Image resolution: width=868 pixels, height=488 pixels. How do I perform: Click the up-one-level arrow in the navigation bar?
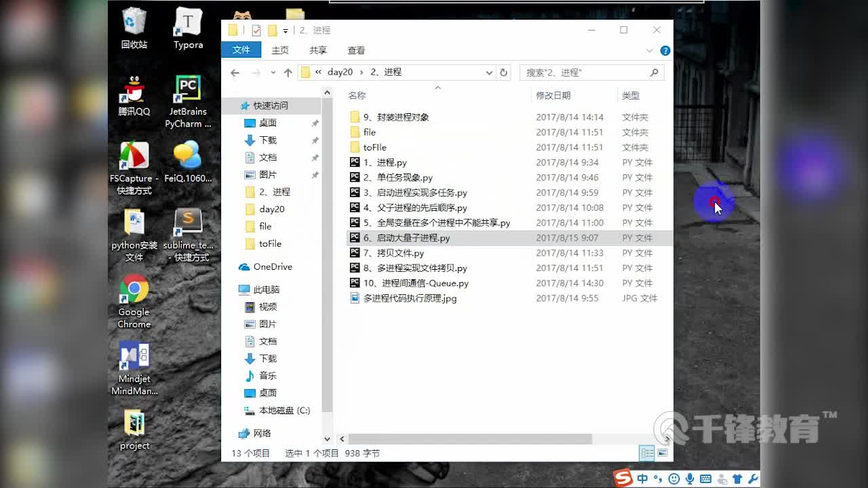288,72
